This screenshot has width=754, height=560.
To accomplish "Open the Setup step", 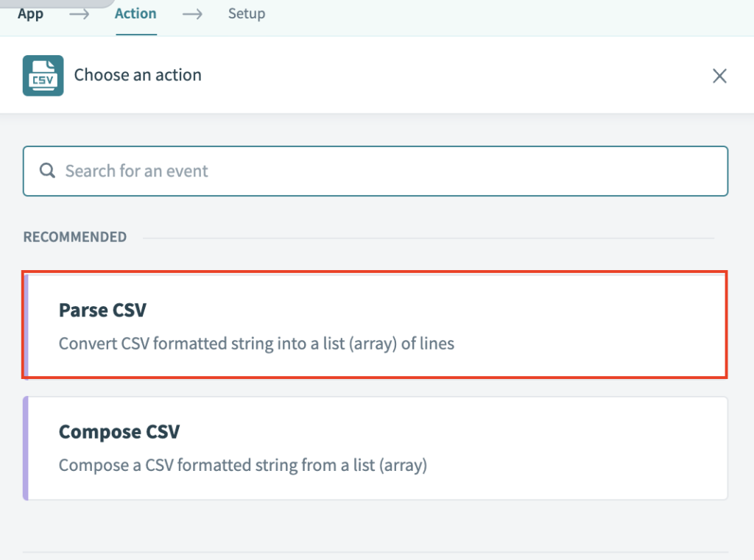I will 247,13.
